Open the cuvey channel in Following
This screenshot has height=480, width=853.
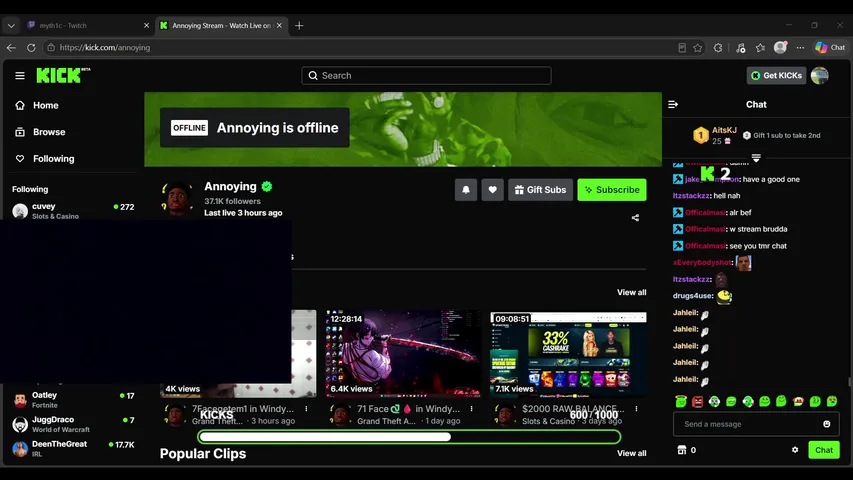point(73,211)
